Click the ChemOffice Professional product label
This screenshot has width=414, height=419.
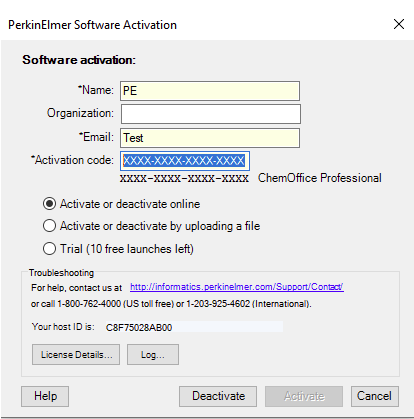(320, 178)
